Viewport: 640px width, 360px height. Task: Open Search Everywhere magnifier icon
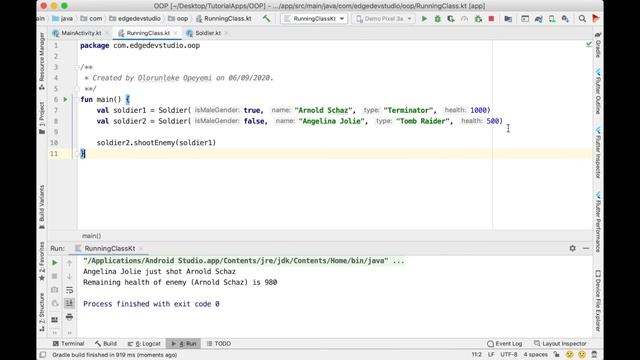tap(582, 19)
